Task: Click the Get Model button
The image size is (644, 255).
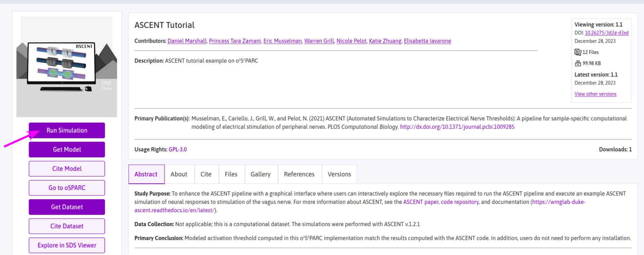Action: 67,149
